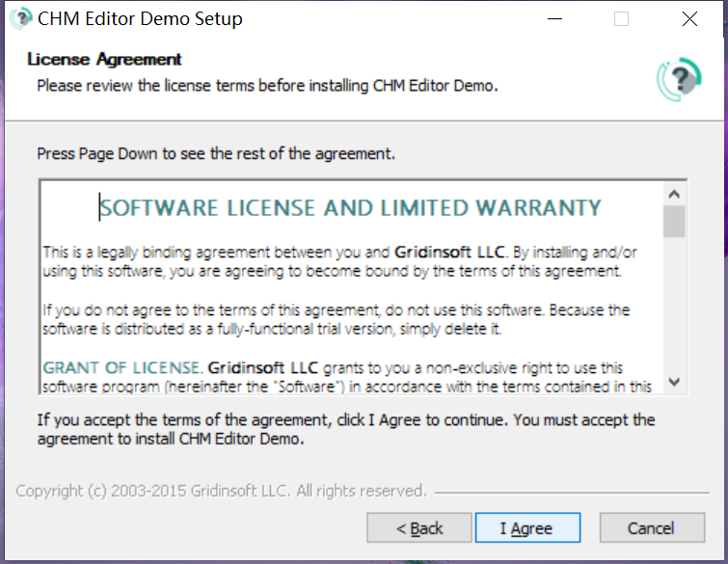Click the license scrollbar up arrow
This screenshot has width=728, height=564.
click(x=674, y=192)
